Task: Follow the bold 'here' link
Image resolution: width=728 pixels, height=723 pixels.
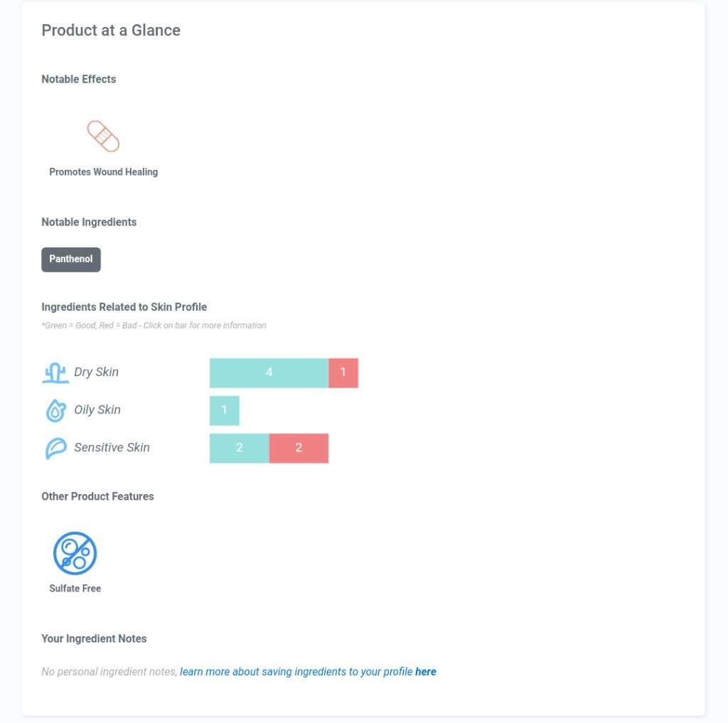Action: (425, 671)
